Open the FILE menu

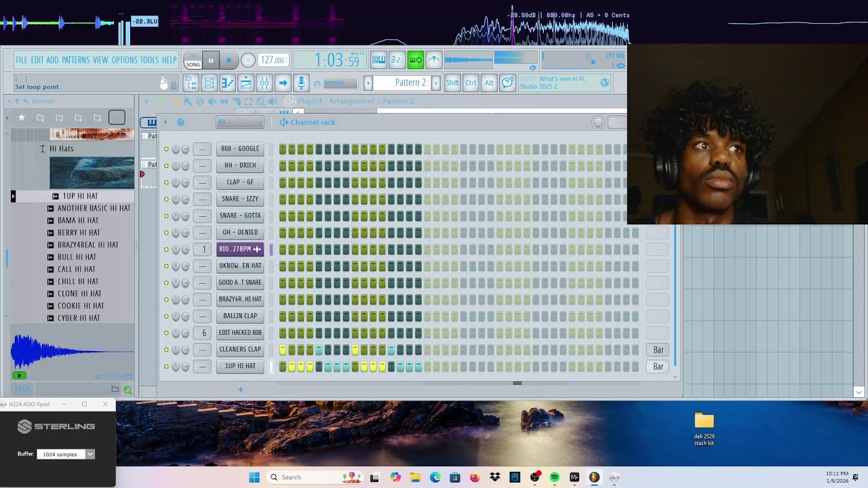click(22, 60)
